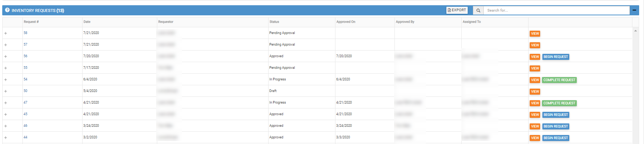The image size is (644, 144).
Task: Collapse the Inventory Requests panel
Action: 634,10
